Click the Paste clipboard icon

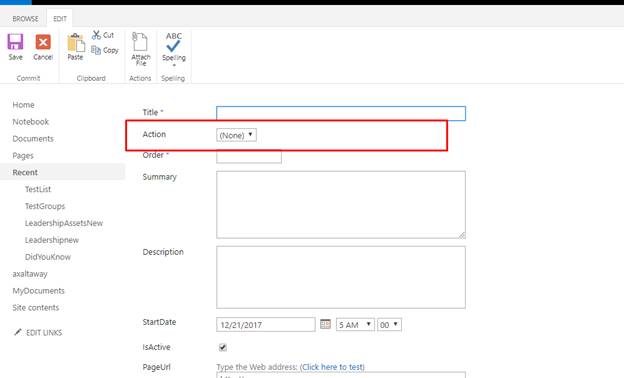point(76,43)
